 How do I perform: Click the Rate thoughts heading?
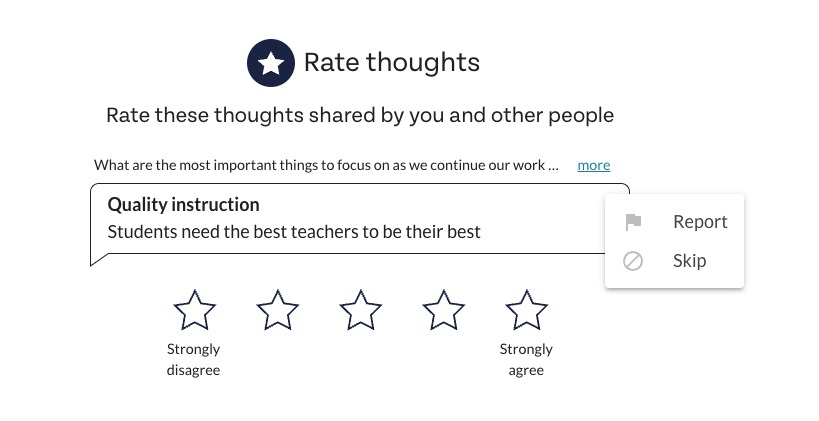[392, 62]
